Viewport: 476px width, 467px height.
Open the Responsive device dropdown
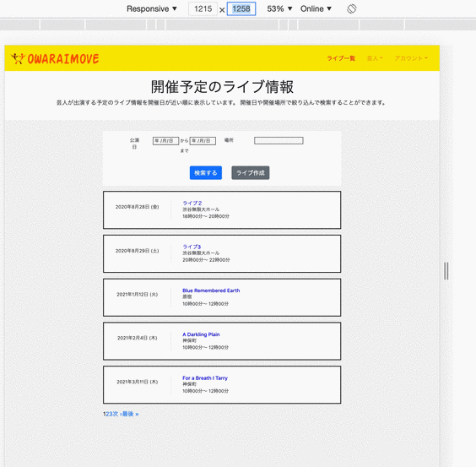point(151,8)
